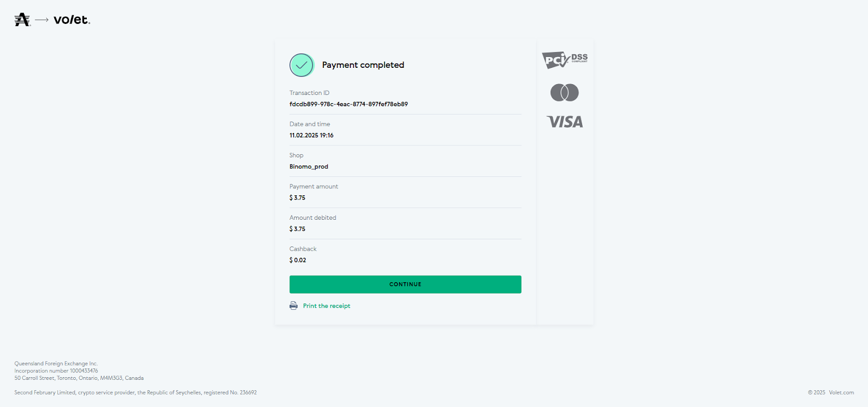Image resolution: width=868 pixels, height=407 pixels.
Task: Click the VISA logo
Action: pyautogui.click(x=564, y=122)
